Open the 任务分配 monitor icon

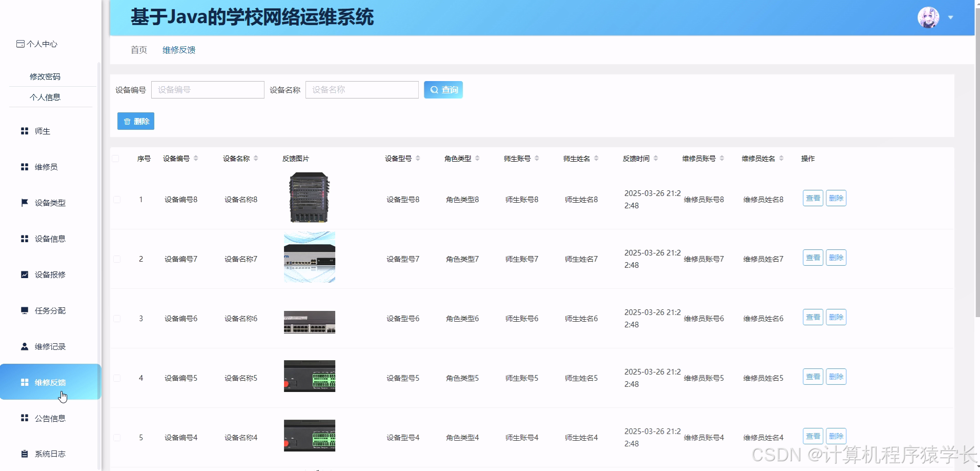tap(24, 310)
